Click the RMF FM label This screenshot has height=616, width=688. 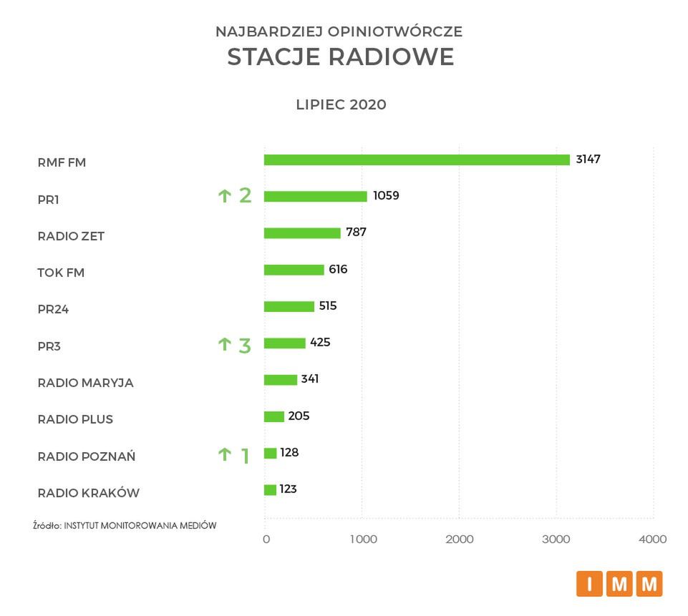[62, 162]
